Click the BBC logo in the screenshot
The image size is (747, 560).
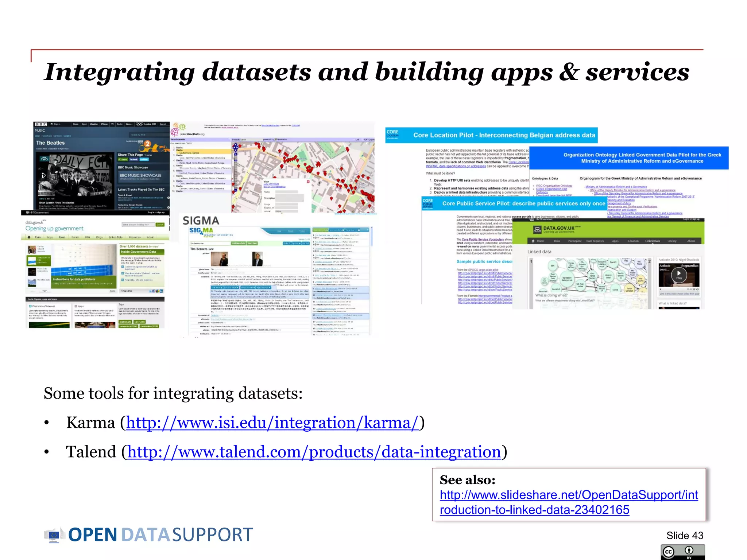pos(41,124)
